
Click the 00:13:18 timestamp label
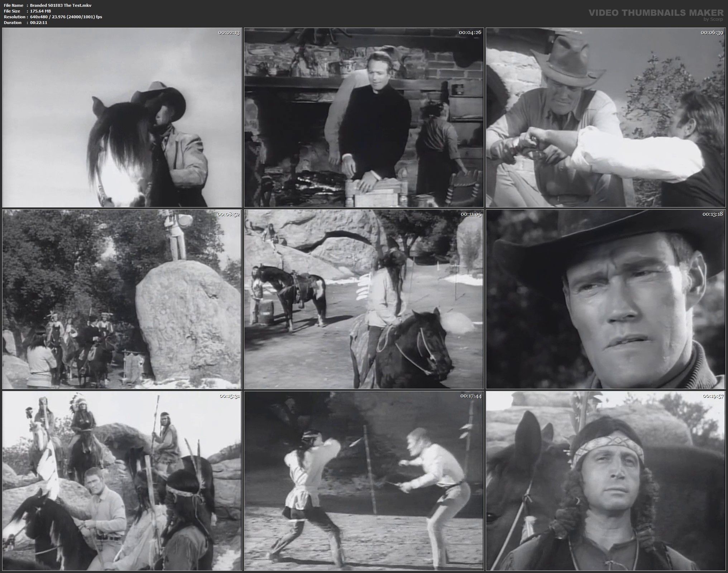point(712,214)
